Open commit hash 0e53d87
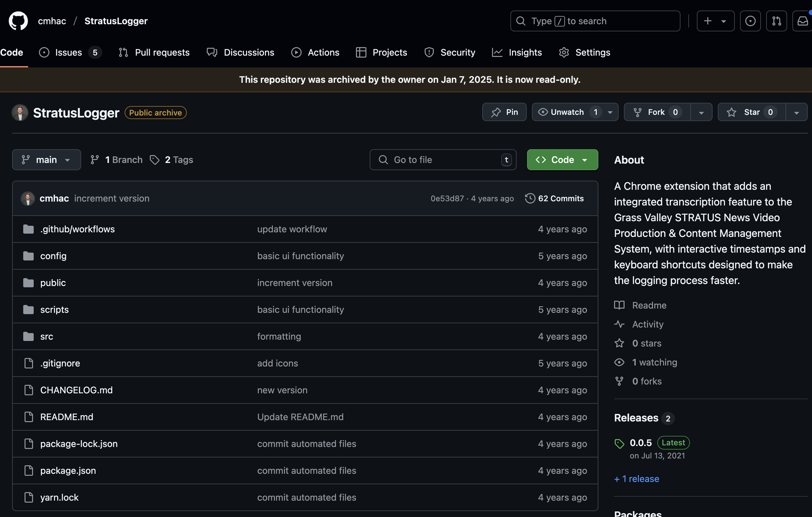 [x=447, y=198]
